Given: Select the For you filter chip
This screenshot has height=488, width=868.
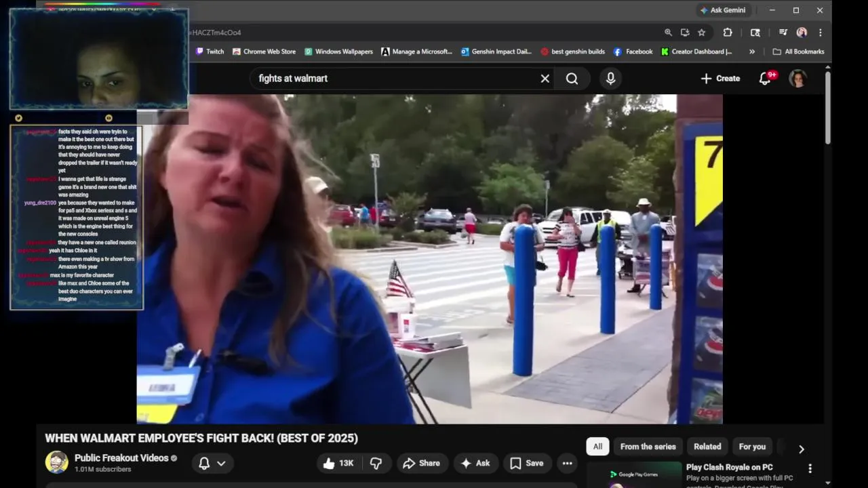Looking at the screenshot, I should pyautogui.click(x=752, y=447).
